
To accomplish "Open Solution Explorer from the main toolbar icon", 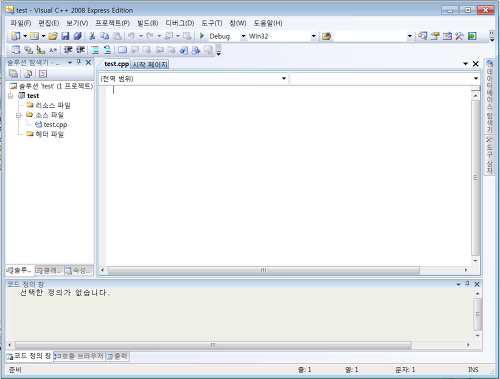I will tap(423, 36).
